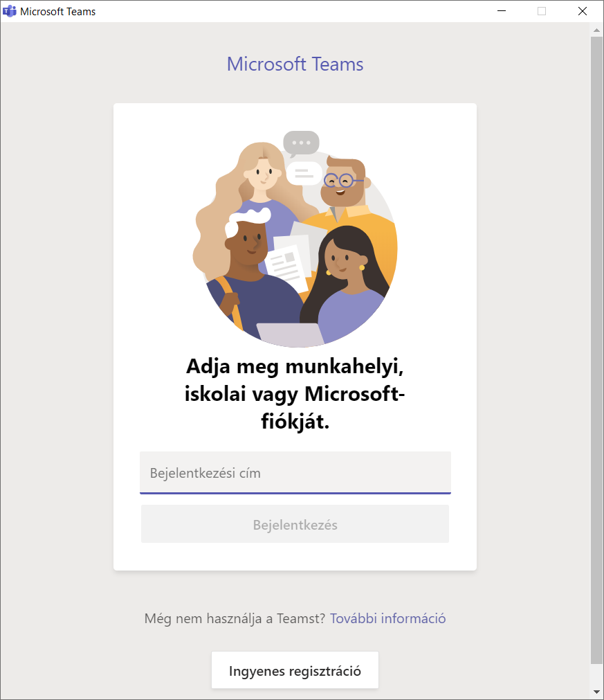Maximize the Microsoft Teams window
604x700 pixels.
coord(542,11)
